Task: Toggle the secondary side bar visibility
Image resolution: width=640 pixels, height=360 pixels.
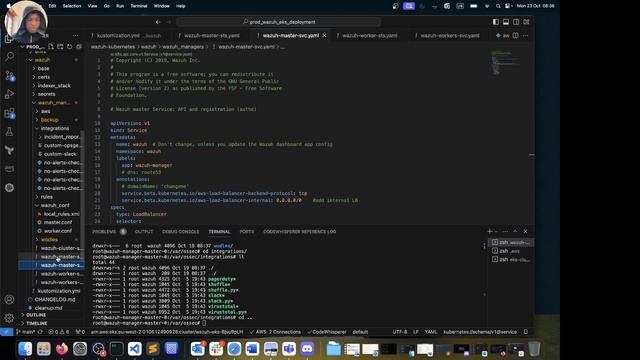Action: coord(516,22)
